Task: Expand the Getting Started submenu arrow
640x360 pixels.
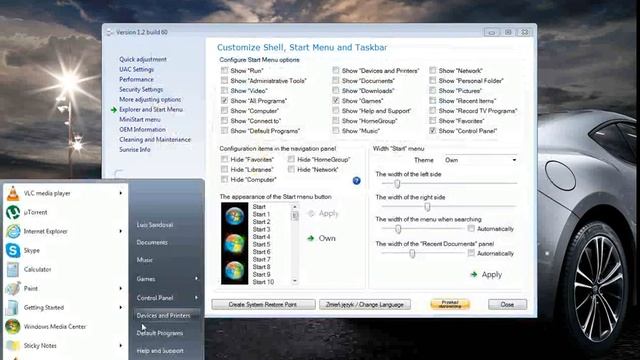Action: click(121, 307)
